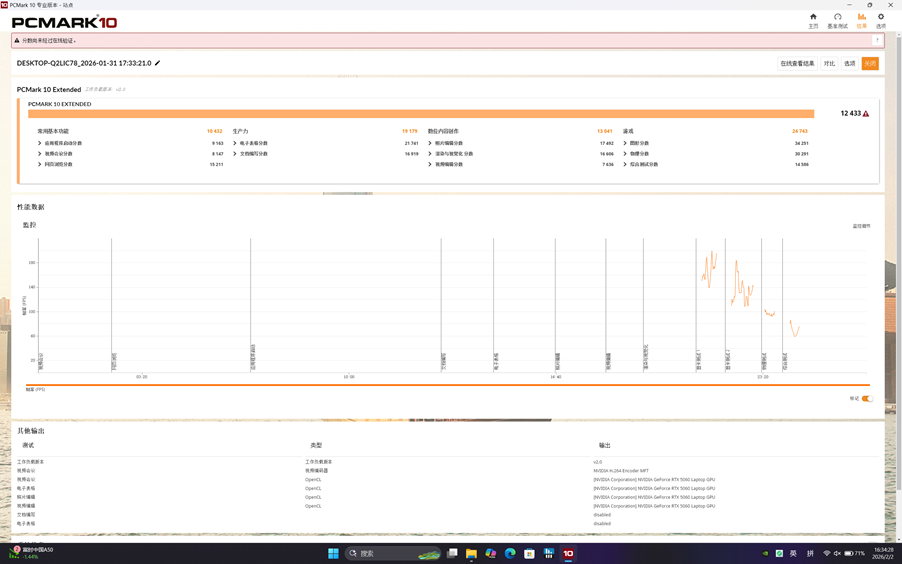Open taskbar clock showing 16:34:28

(x=884, y=553)
